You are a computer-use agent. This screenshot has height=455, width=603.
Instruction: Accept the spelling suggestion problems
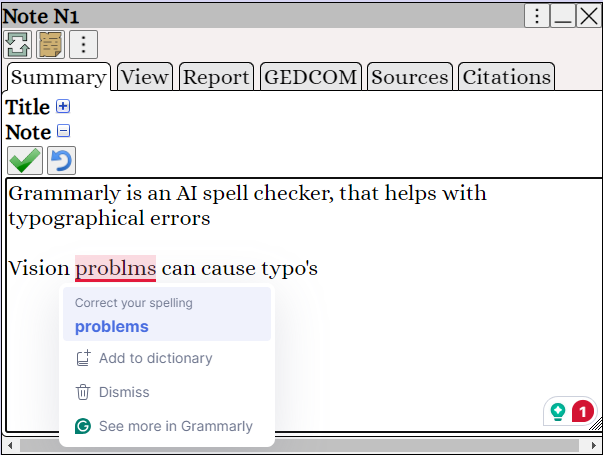[x=167, y=314]
